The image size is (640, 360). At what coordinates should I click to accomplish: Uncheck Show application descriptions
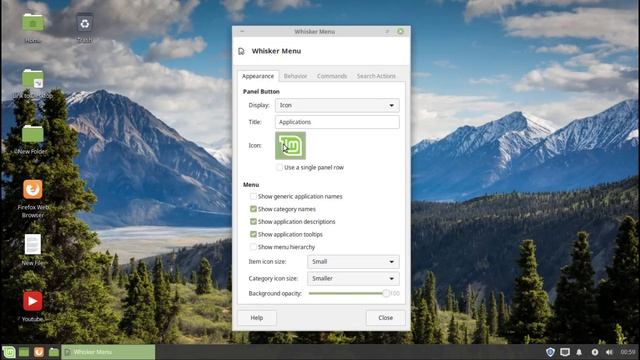coord(253,222)
